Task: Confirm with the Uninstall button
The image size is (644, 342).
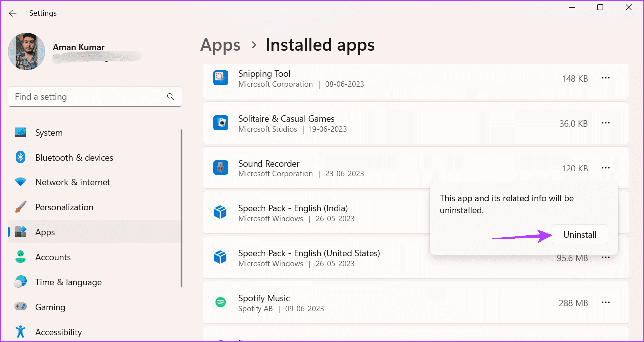Action: click(x=580, y=235)
